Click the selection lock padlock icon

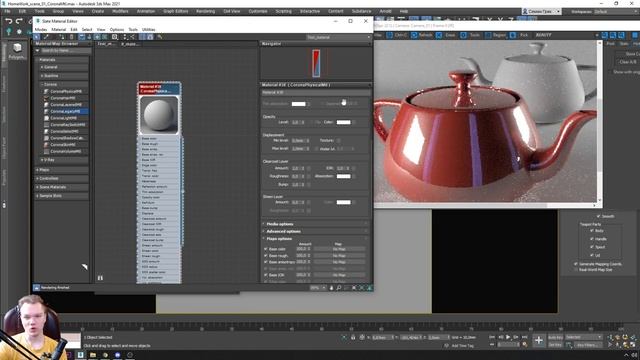353,338
